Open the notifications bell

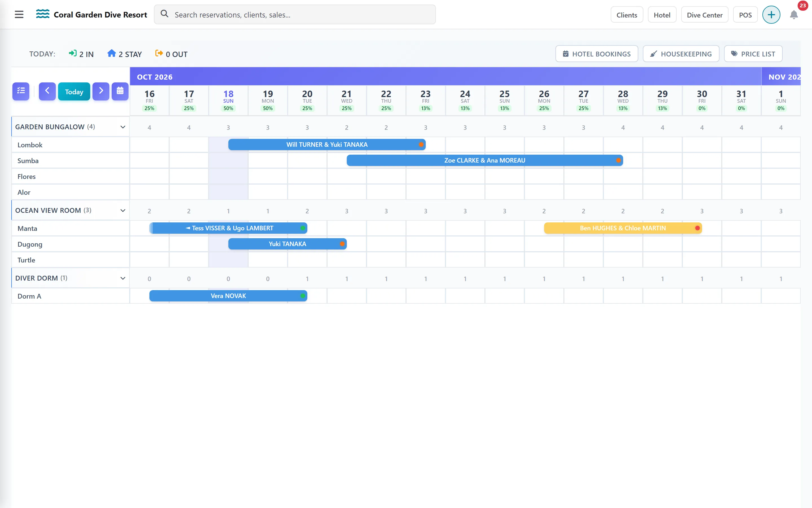pyautogui.click(x=794, y=15)
